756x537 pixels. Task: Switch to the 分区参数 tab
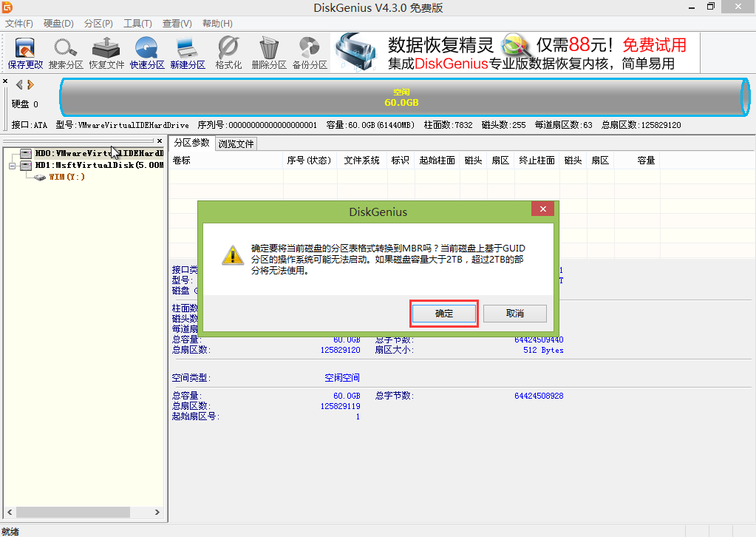point(191,143)
